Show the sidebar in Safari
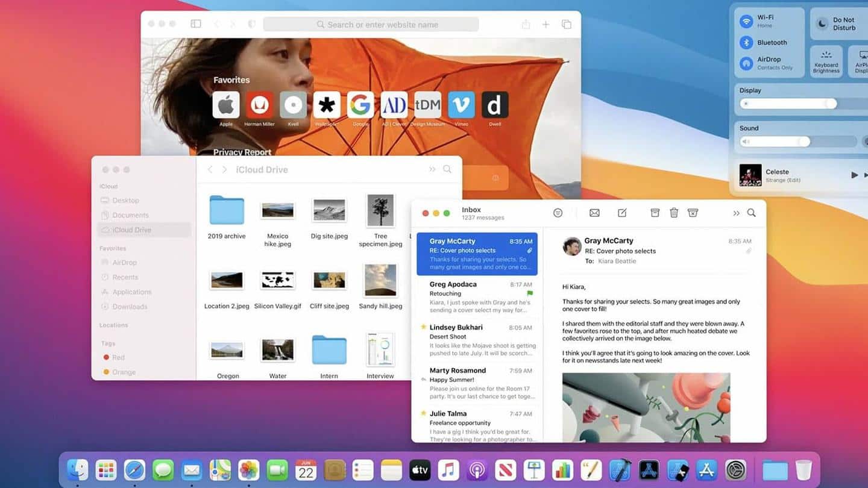The image size is (868, 488). click(196, 24)
